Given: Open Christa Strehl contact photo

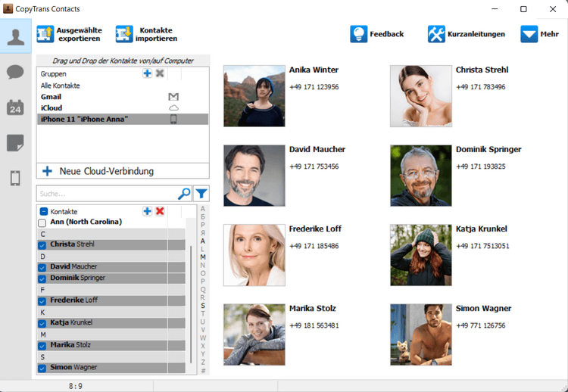Looking at the screenshot, I should tap(421, 96).
